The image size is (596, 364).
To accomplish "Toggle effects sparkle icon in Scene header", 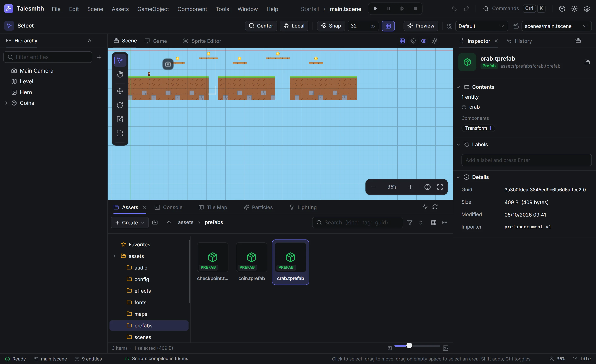I will point(434,41).
